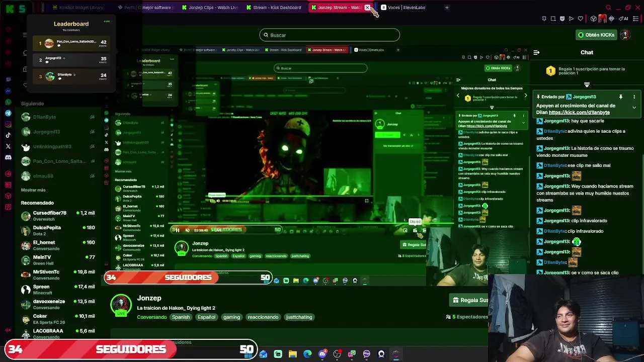The width and height of the screenshot is (644, 362).
Task: Expand the top gifters leaderboard strip in chat
Action: pos(587,85)
